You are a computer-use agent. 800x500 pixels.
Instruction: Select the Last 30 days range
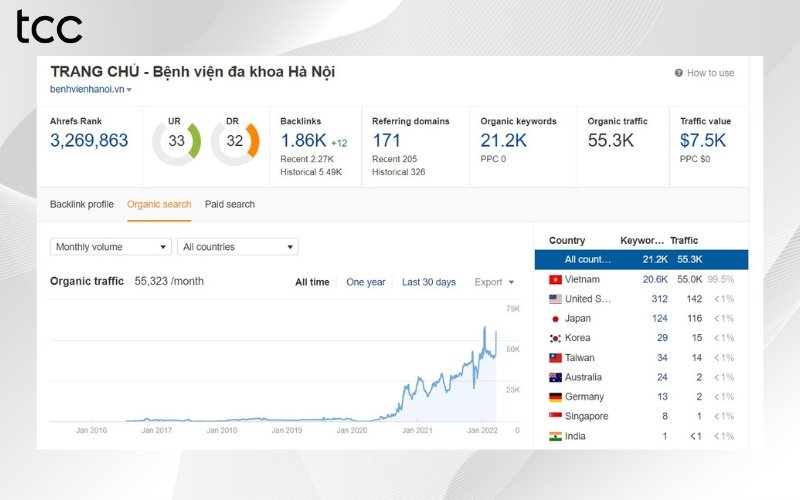(429, 282)
